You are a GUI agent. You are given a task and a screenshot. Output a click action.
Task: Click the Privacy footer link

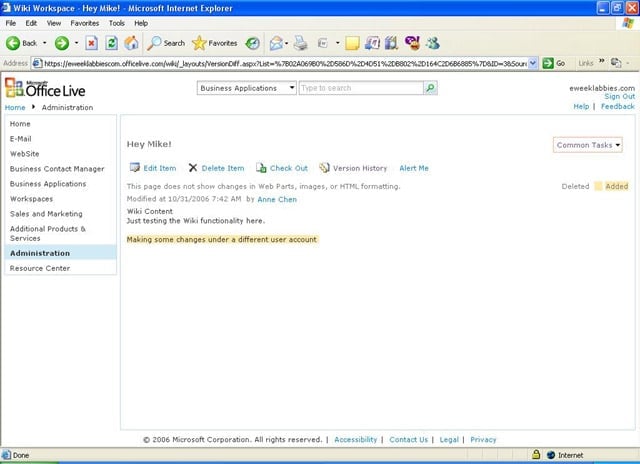tap(483, 440)
